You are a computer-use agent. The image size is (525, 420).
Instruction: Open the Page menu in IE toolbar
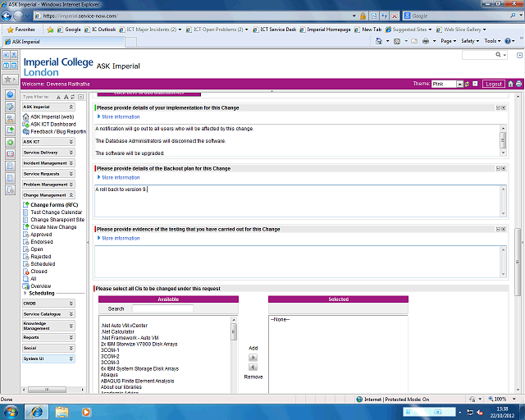[449, 40]
